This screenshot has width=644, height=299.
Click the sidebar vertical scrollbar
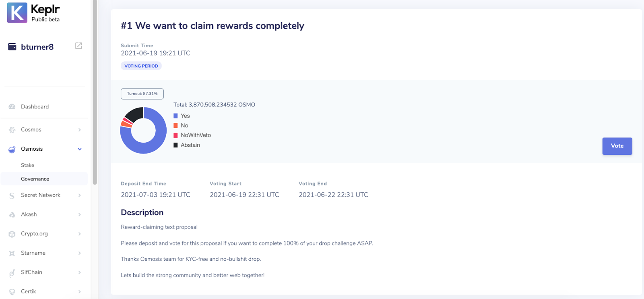point(95,92)
